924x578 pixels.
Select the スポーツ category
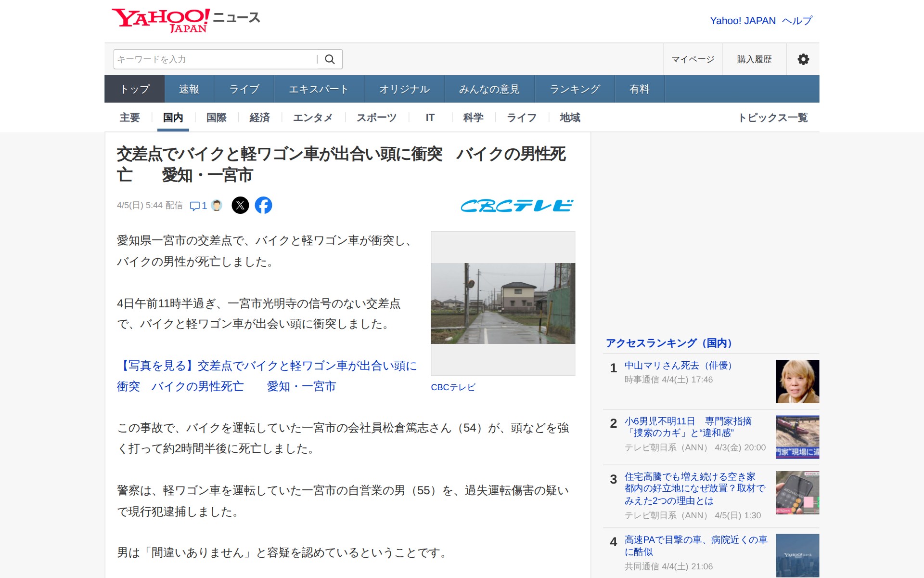point(376,118)
